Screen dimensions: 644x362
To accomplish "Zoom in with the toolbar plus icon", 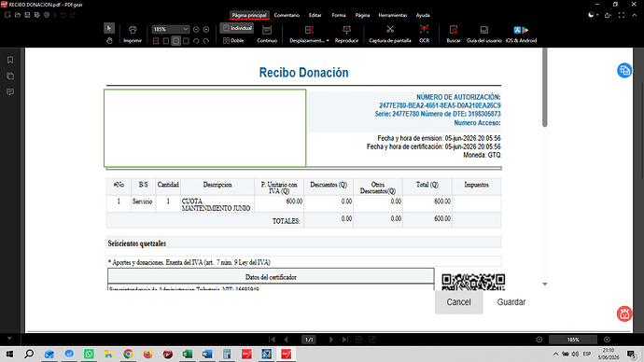I will pos(206,29).
